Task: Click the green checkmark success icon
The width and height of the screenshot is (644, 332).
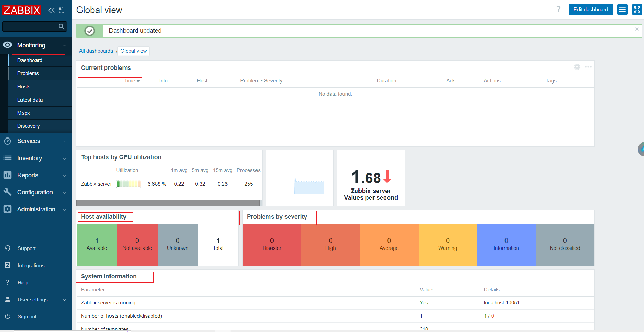Action: coord(90,31)
